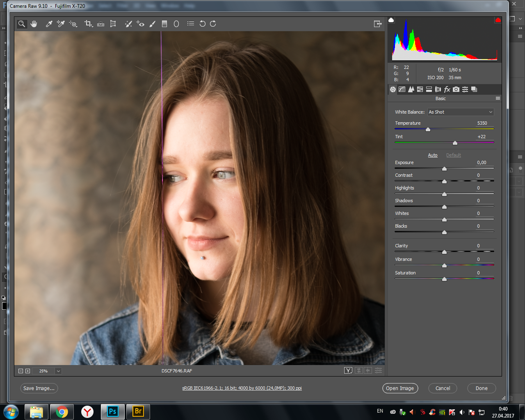
Task: Click the Default tone link
Action: 454,155
